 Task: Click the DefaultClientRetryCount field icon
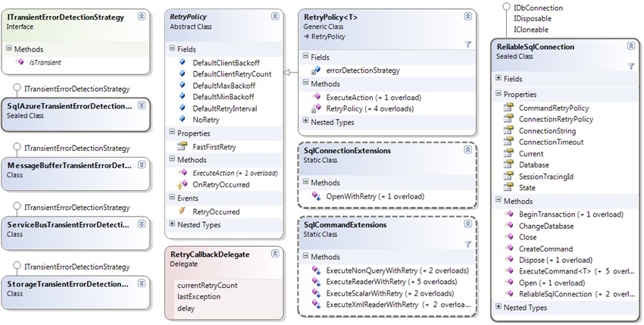[183, 73]
